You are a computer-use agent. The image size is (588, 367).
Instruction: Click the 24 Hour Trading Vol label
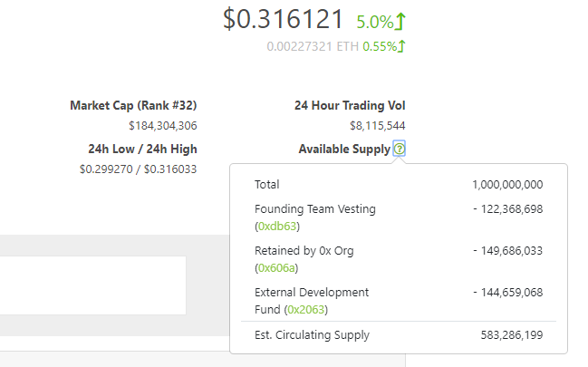tap(350, 106)
